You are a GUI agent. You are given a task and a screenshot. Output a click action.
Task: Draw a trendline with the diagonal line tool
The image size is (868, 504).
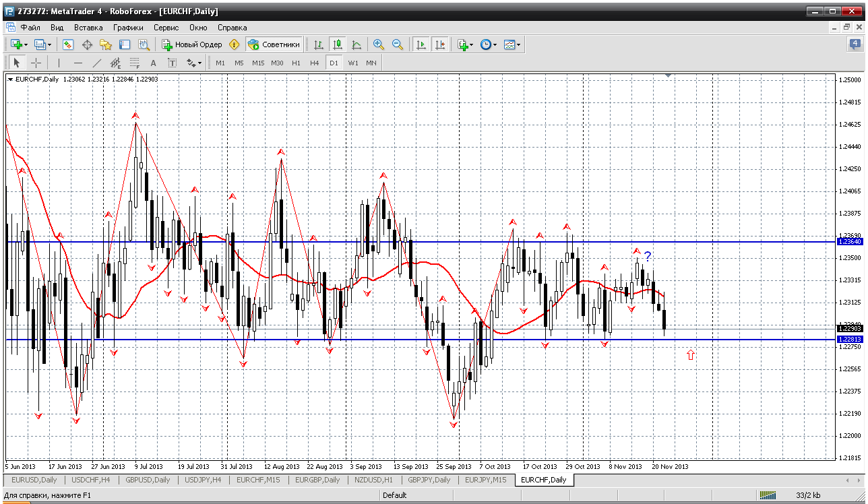point(96,63)
